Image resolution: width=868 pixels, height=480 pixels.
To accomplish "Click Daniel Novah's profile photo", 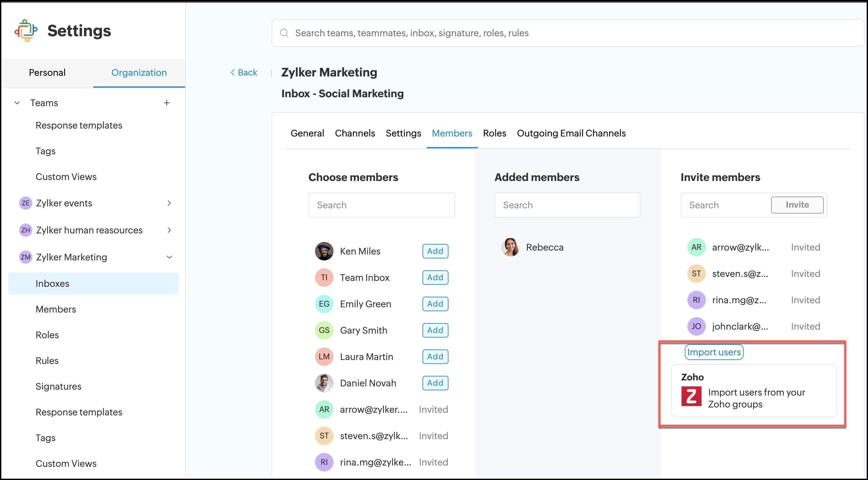I will point(324,383).
